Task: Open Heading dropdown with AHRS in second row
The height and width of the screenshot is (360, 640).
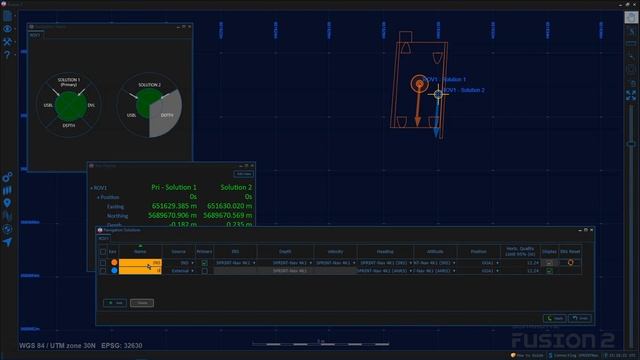Action: (385, 271)
